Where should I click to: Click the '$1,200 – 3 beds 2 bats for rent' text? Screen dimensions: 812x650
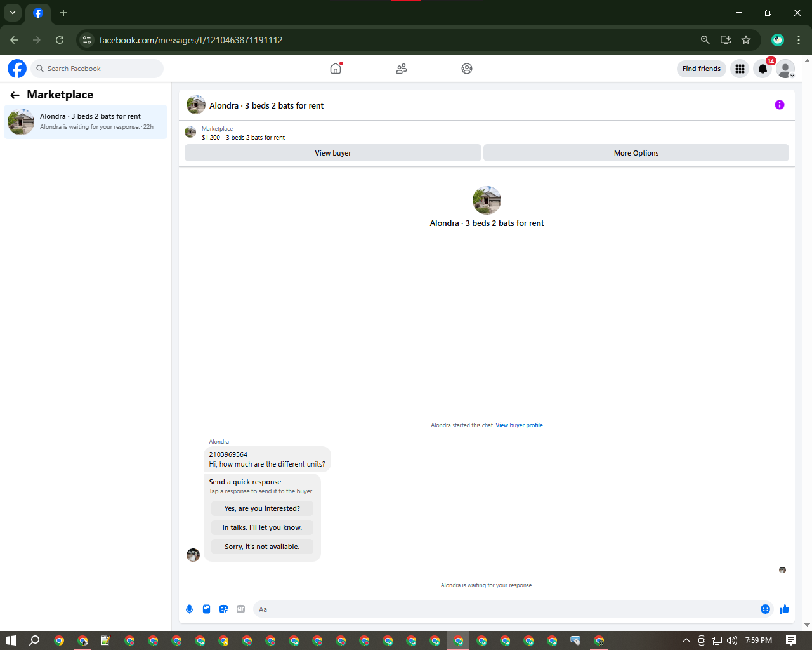244,138
